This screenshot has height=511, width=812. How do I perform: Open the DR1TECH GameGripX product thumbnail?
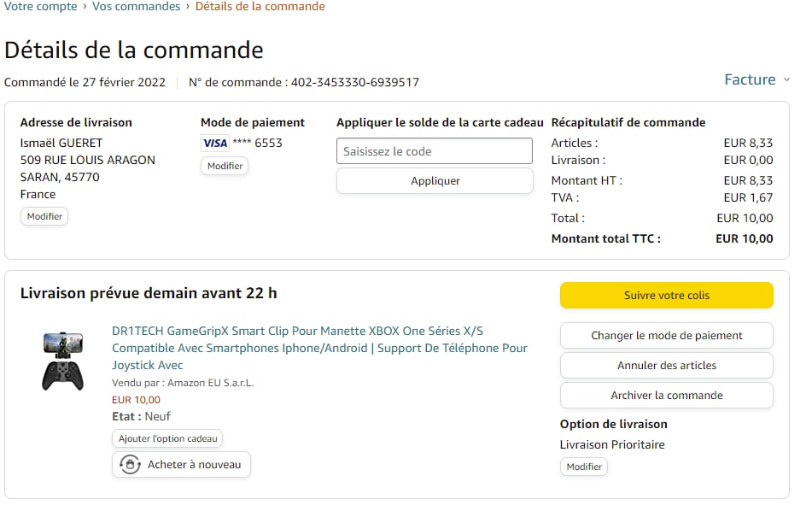pyautogui.click(x=63, y=361)
